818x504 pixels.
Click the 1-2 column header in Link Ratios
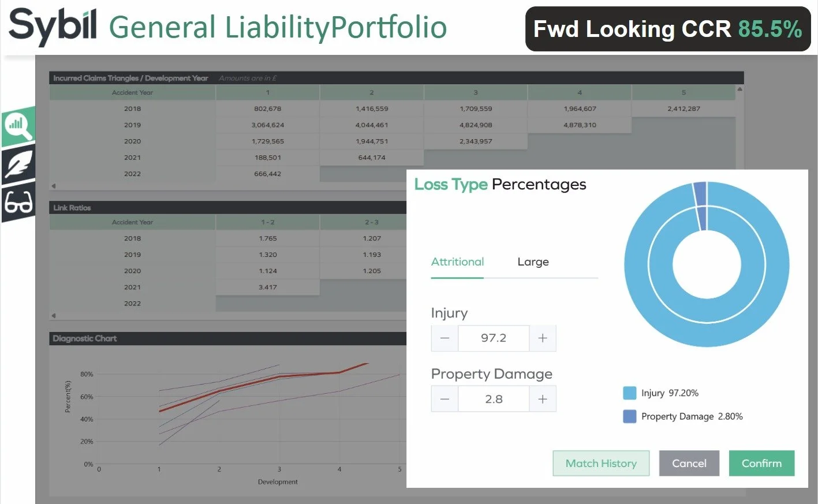pos(268,222)
